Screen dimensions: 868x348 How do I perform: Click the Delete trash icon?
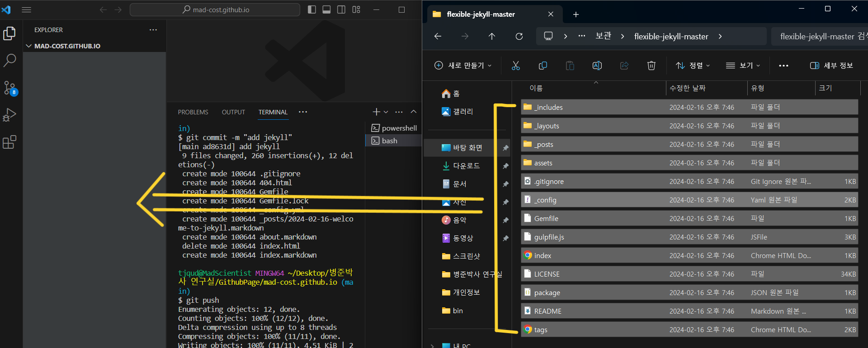[x=651, y=66]
